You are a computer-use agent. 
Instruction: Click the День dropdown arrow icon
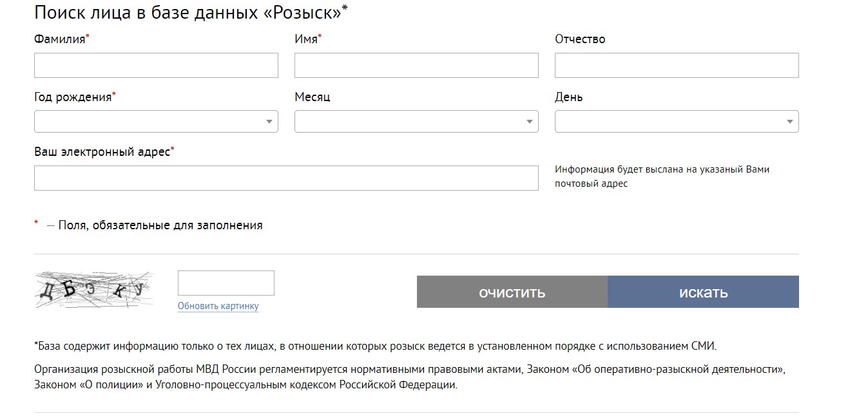tap(790, 122)
